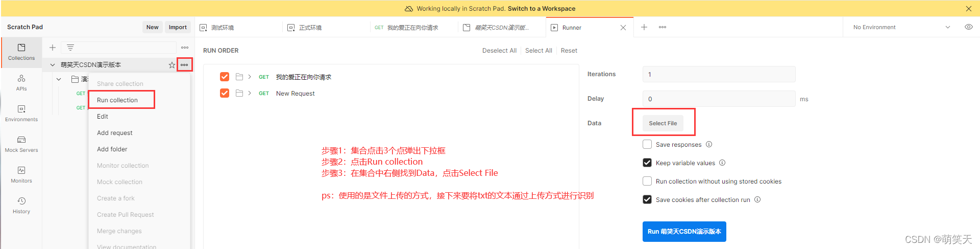Disable Keep variable values checkbox
This screenshot has width=980, height=249.
pyautogui.click(x=647, y=163)
